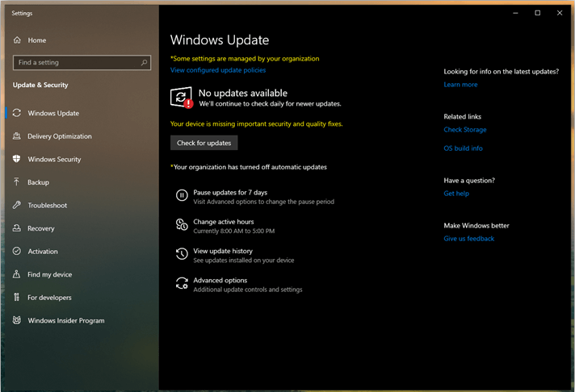The width and height of the screenshot is (575, 392).
Task: Click the Change active hours icon
Action: pyautogui.click(x=182, y=224)
